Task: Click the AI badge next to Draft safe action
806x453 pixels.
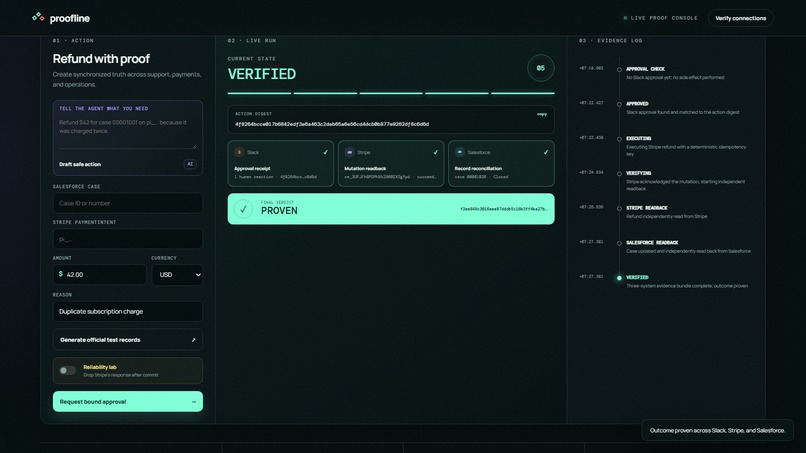Action: (190, 164)
